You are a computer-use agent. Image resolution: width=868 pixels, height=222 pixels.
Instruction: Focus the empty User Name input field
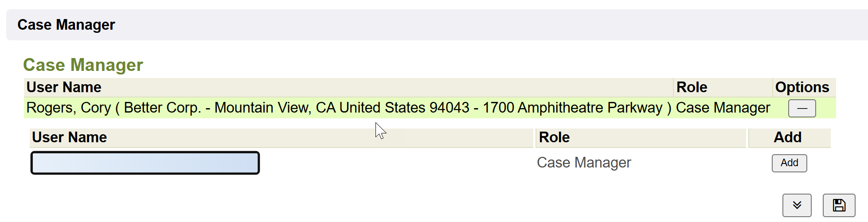point(145,163)
